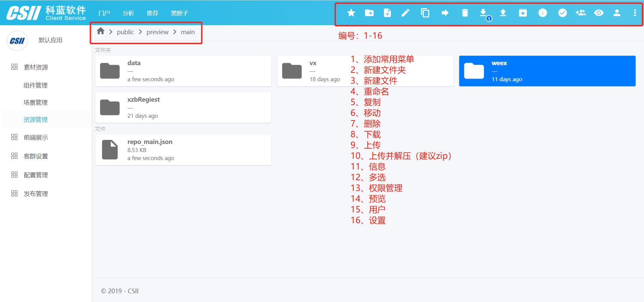The width and height of the screenshot is (644, 302).
Task: Navigate to public in breadcrumb
Action: click(x=125, y=32)
